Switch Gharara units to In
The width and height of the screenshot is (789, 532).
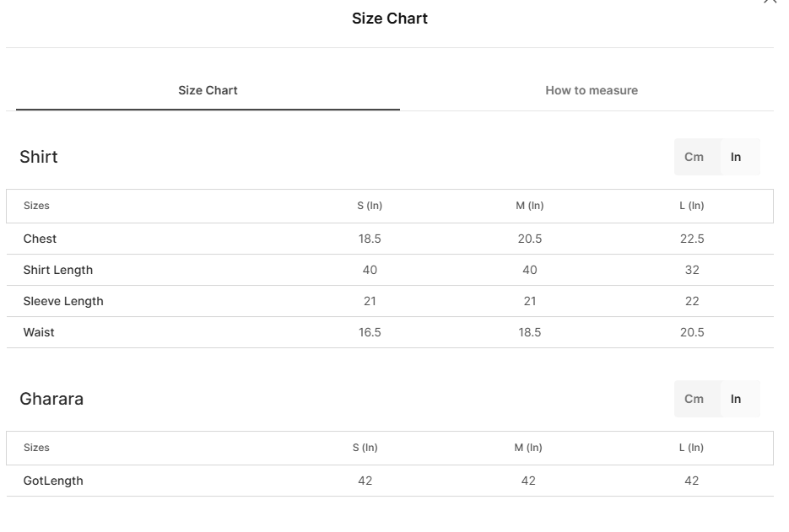coord(736,399)
